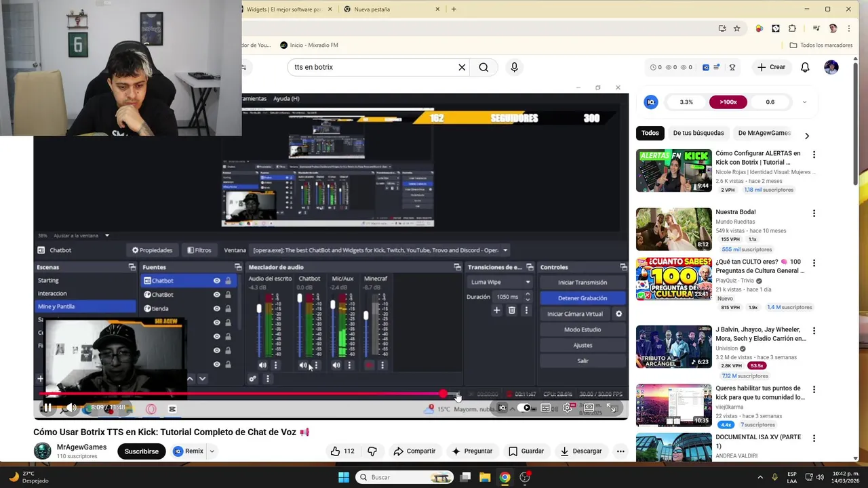Image resolution: width=868 pixels, height=488 pixels.
Task: Select the >100x vidIQ metric pill
Action: (728, 102)
